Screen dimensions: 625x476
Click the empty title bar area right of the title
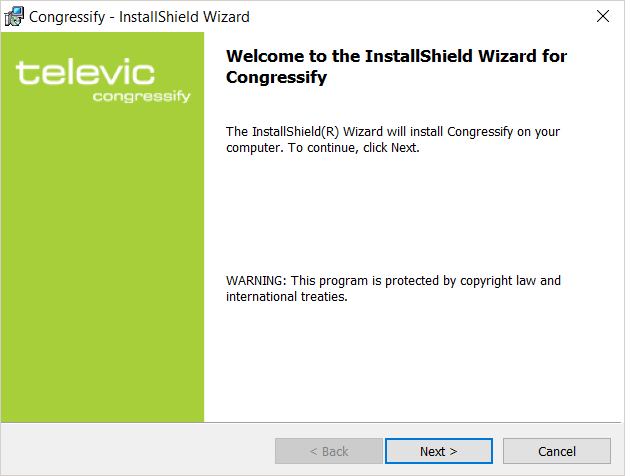pyautogui.click(x=420, y=17)
